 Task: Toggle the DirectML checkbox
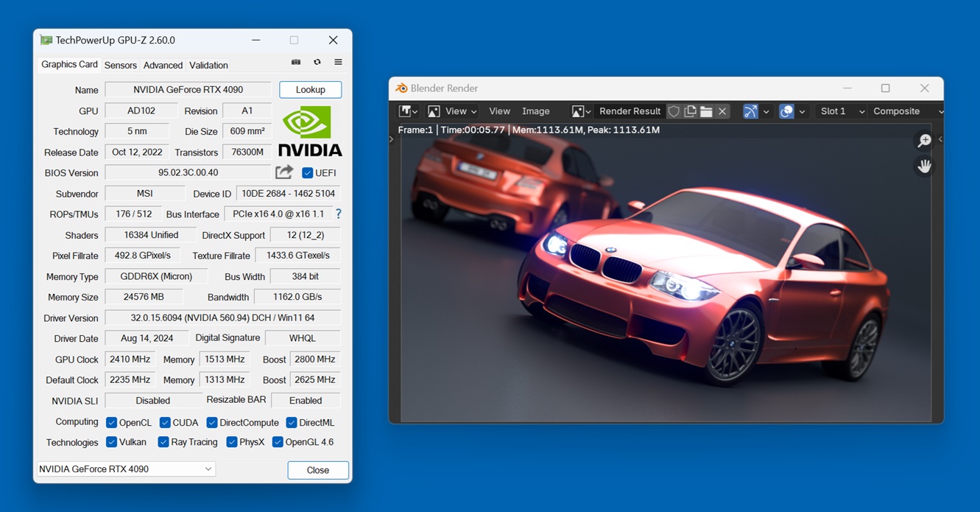pyautogui.click(x=292, y=423)
